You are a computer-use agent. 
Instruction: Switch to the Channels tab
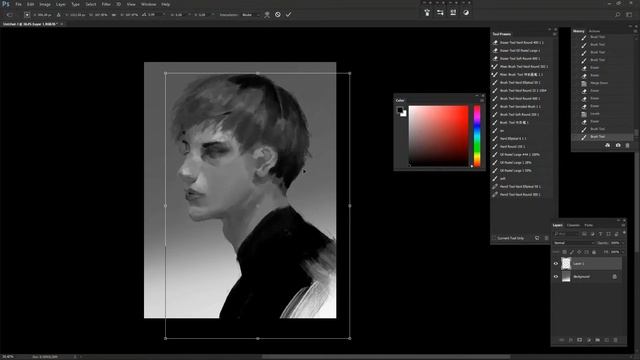coord(573,225)
